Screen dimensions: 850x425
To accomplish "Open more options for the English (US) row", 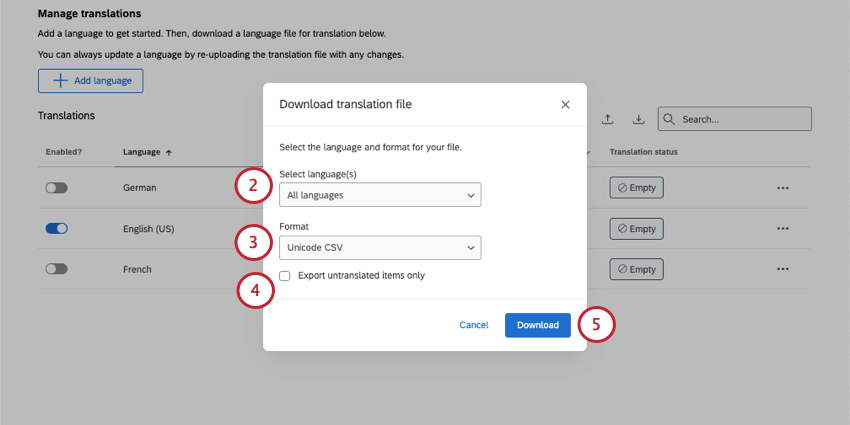I will click(x=783, y=228).
